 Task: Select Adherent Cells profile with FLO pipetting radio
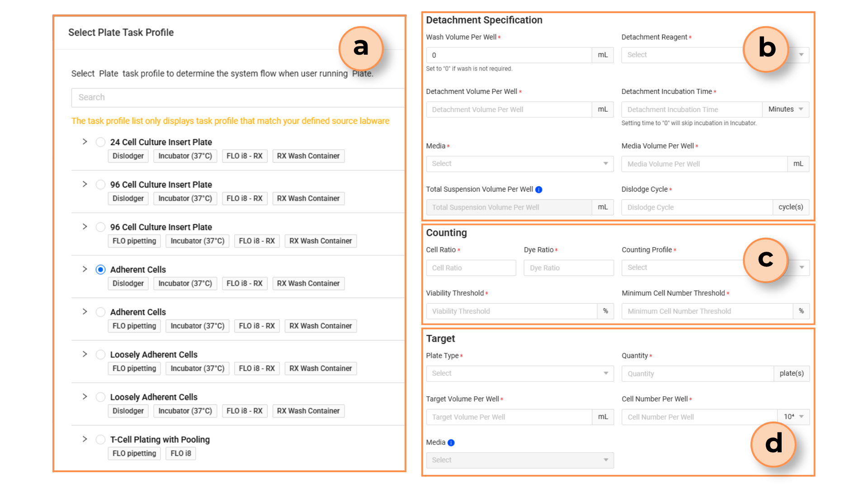click(100, 312)
